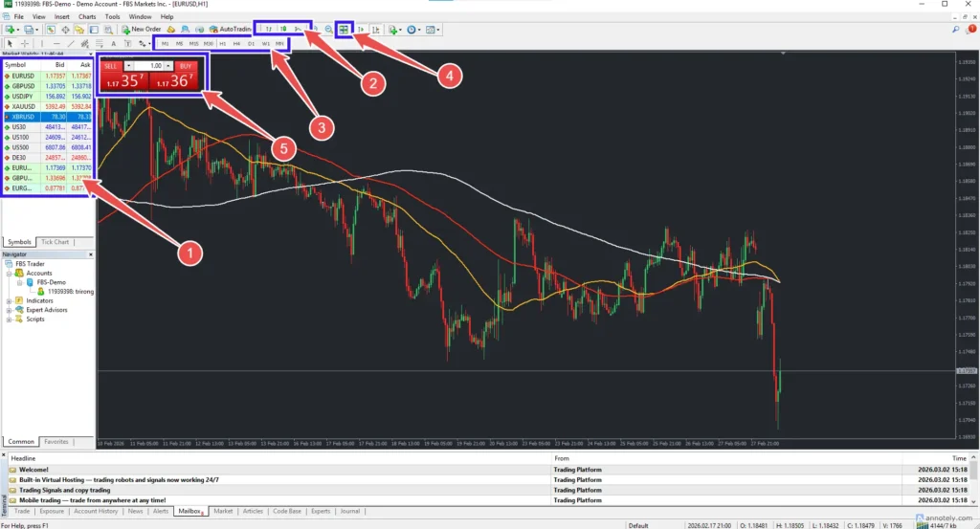Select the H4 timeframe button

pos(236,44)
